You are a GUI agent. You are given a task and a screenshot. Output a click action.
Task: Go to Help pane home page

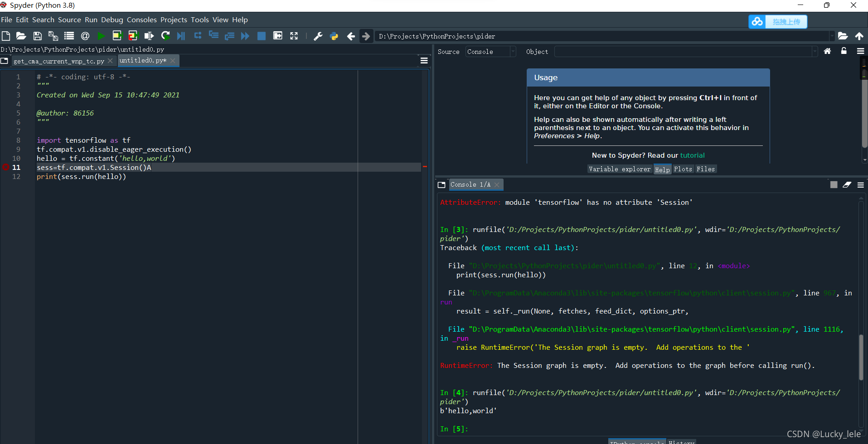827,51
